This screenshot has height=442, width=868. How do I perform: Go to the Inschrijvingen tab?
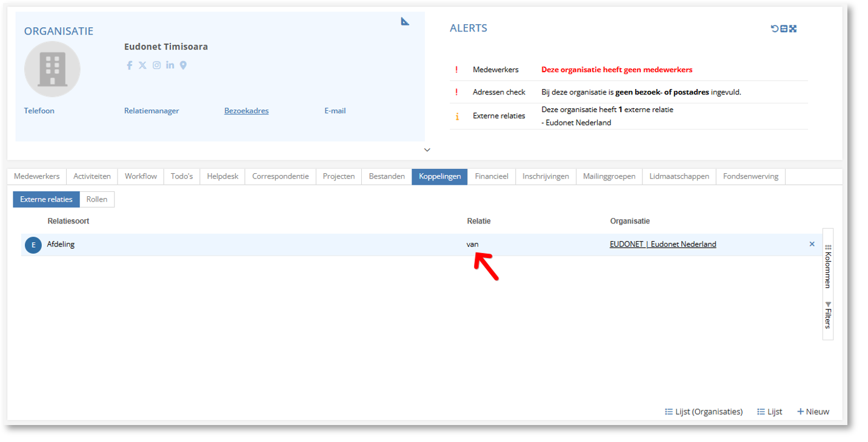click(546, 176)
